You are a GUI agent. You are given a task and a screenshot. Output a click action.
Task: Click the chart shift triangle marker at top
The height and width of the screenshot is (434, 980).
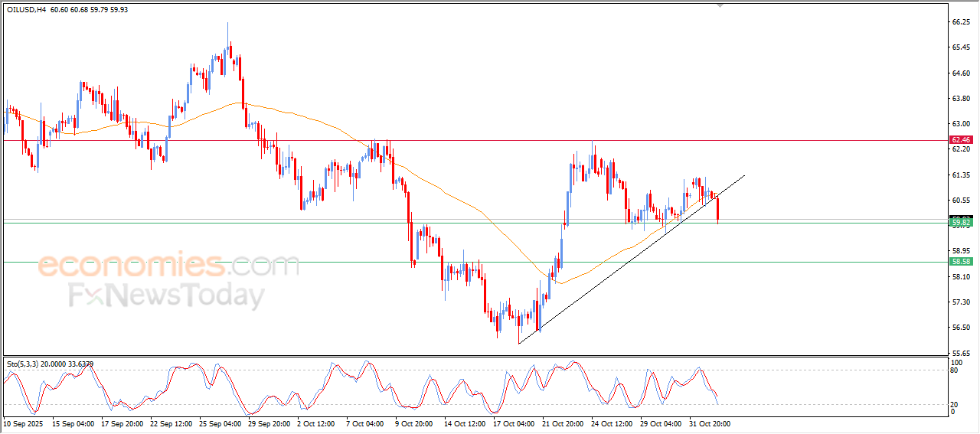720,5
